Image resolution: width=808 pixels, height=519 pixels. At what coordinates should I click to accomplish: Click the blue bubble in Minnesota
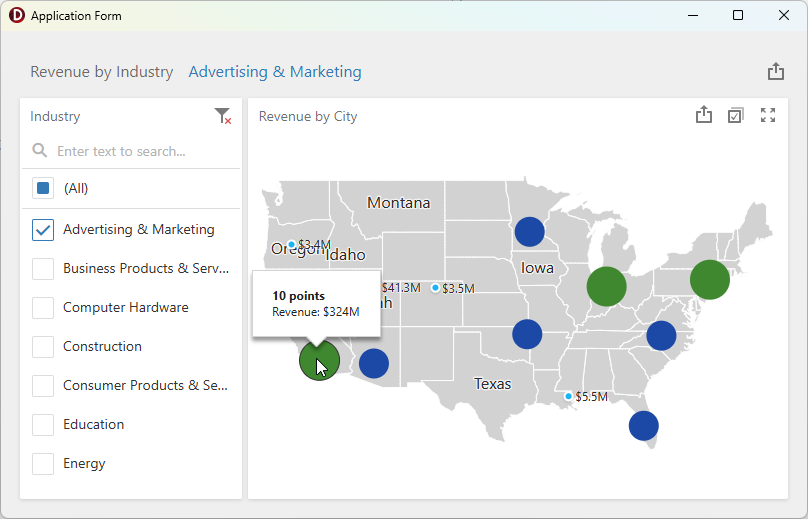click(x=530, y=232)
